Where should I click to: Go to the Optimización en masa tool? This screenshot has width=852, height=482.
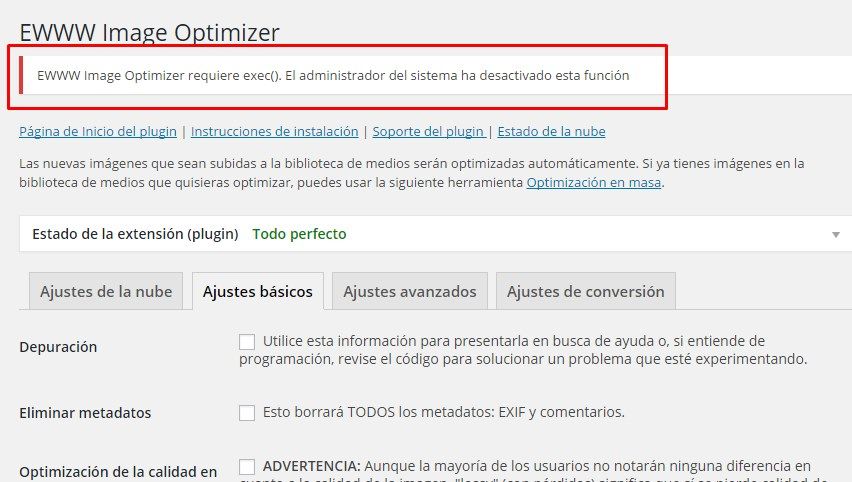[x=594, y=183]
